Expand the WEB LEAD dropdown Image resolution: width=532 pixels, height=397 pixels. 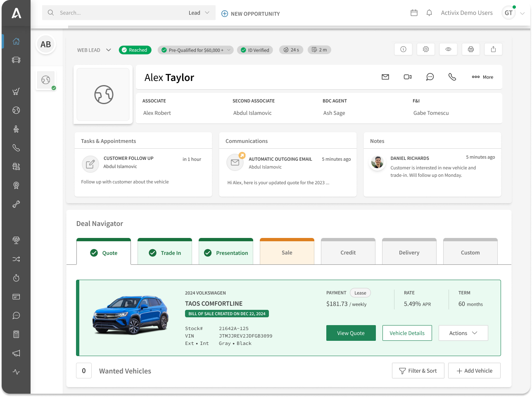pos(94,50)
